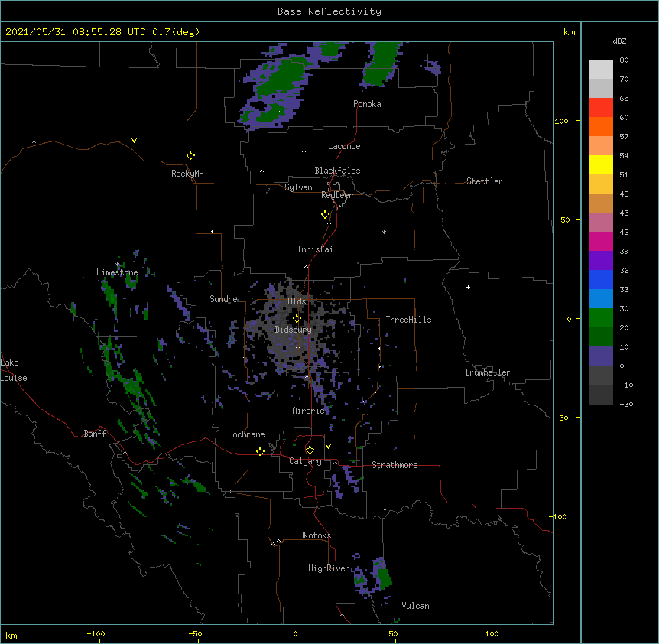Select the Blackfalds label
659x644 pixels.
click(337, 171)
